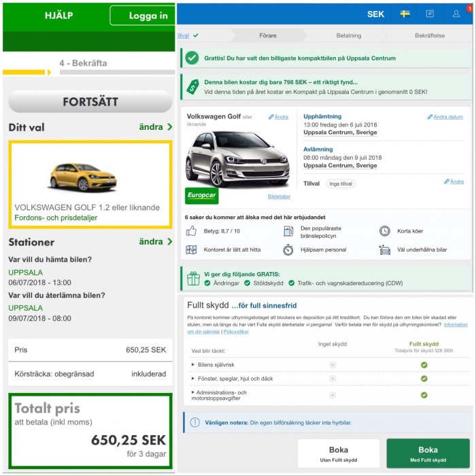
Task: Click the green price tag icon
Action: pyautogui.click(x=192, y=86)
